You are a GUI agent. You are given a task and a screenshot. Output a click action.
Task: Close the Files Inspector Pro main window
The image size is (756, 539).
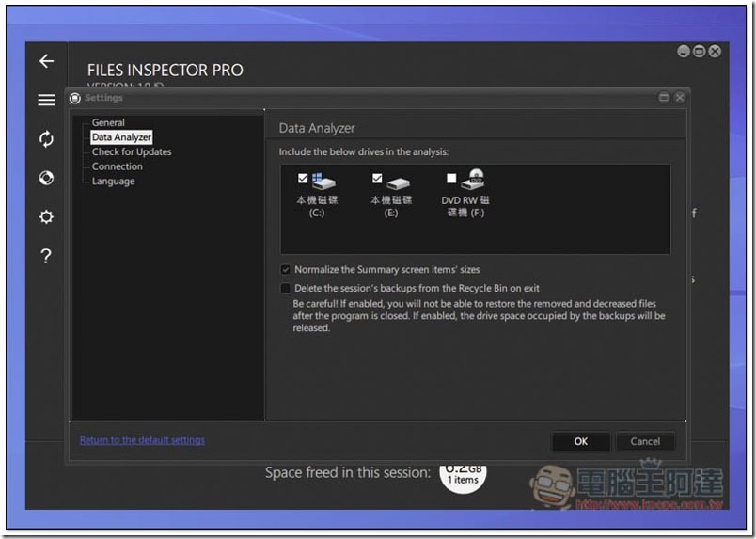[x=715, y=51]
